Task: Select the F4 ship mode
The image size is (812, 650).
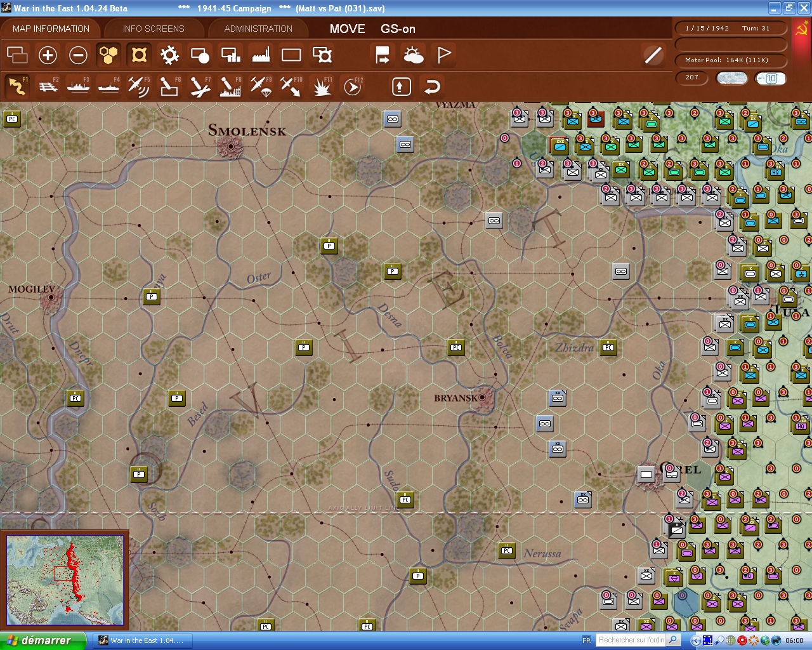Action: pyautogui.click(x=109, y=86)
